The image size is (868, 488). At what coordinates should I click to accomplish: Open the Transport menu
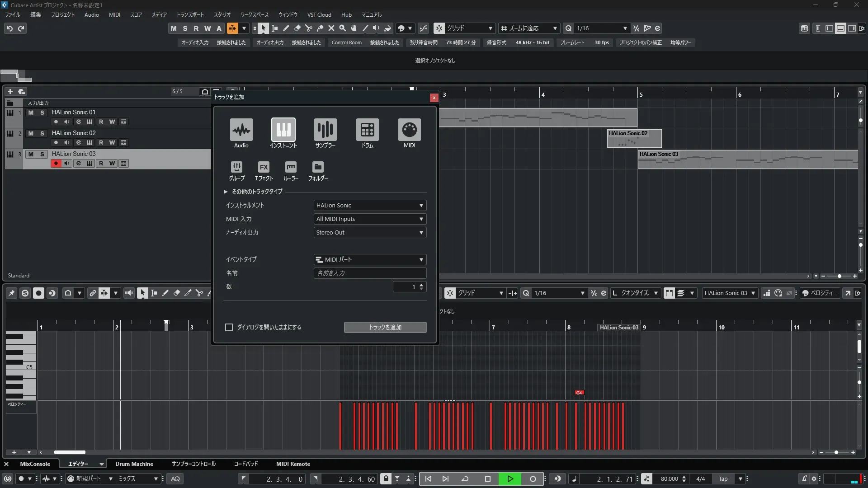click(x=190, y=15)
